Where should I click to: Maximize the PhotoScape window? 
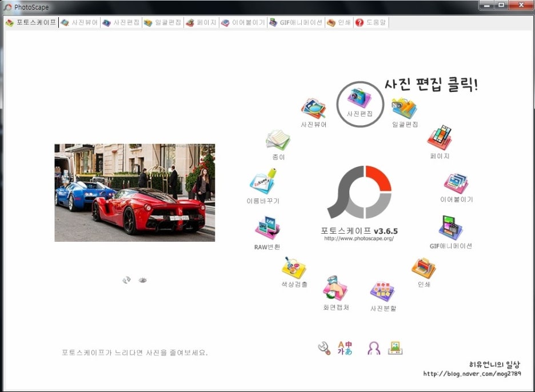(501, 5)
